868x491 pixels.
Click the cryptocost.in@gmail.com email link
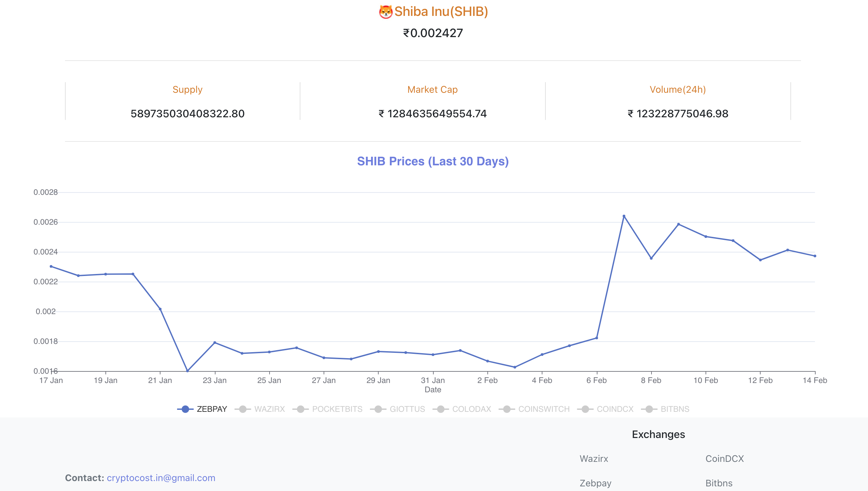point(161,478)
